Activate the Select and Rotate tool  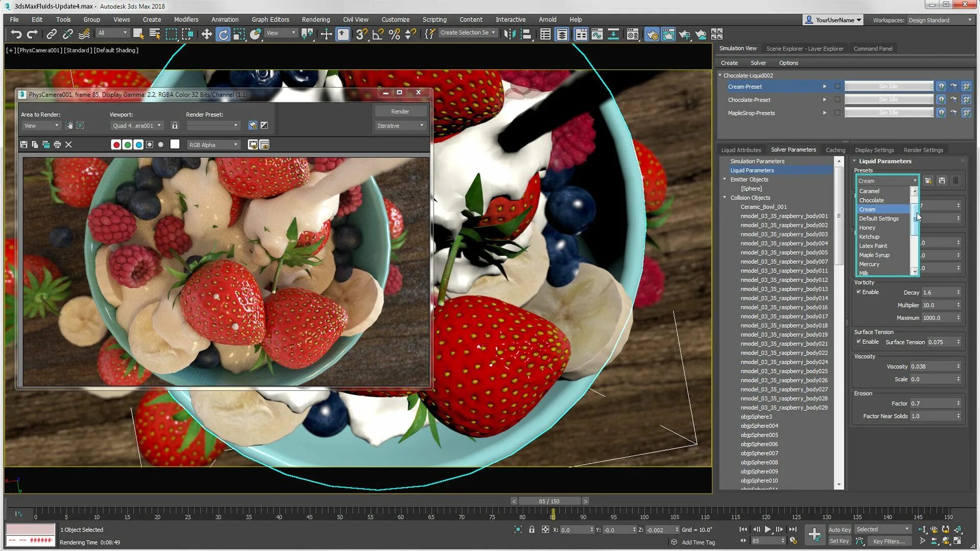223,34
